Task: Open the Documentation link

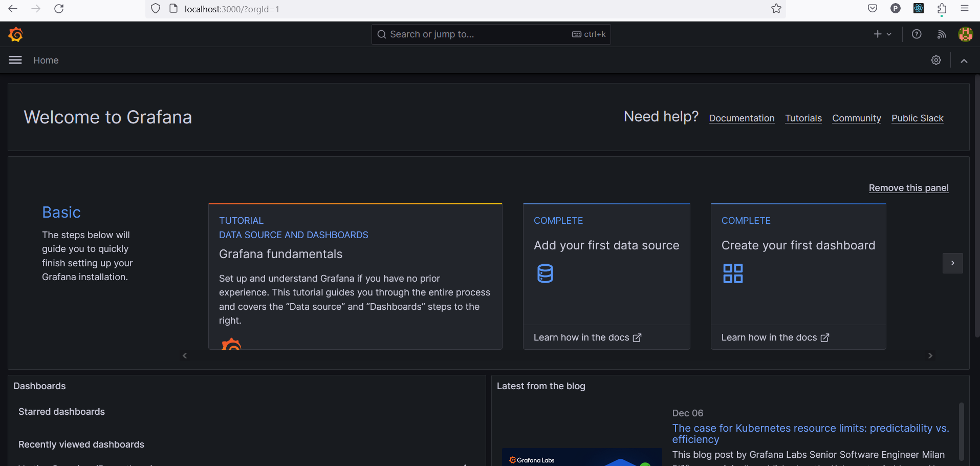Action: coord(742,118)
